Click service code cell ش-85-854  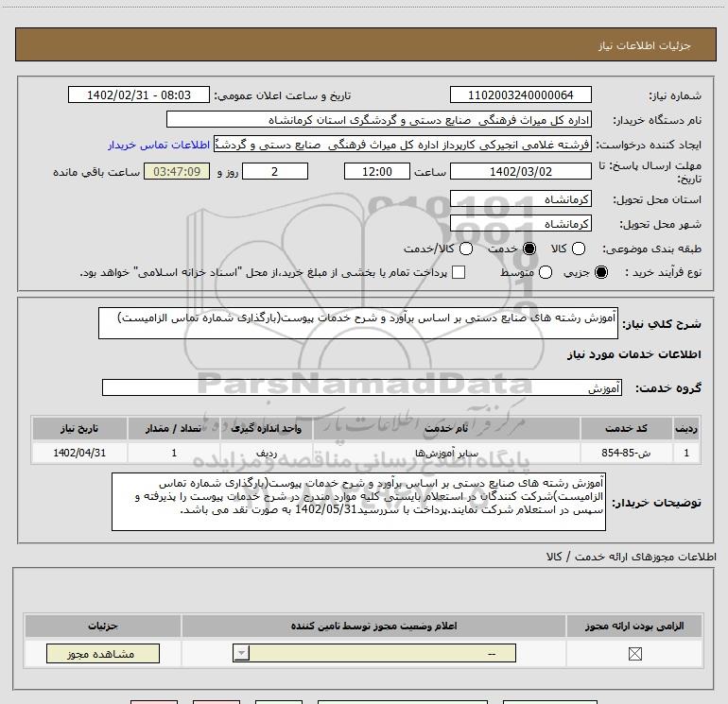pyautogui.click(x=626, y=453)
